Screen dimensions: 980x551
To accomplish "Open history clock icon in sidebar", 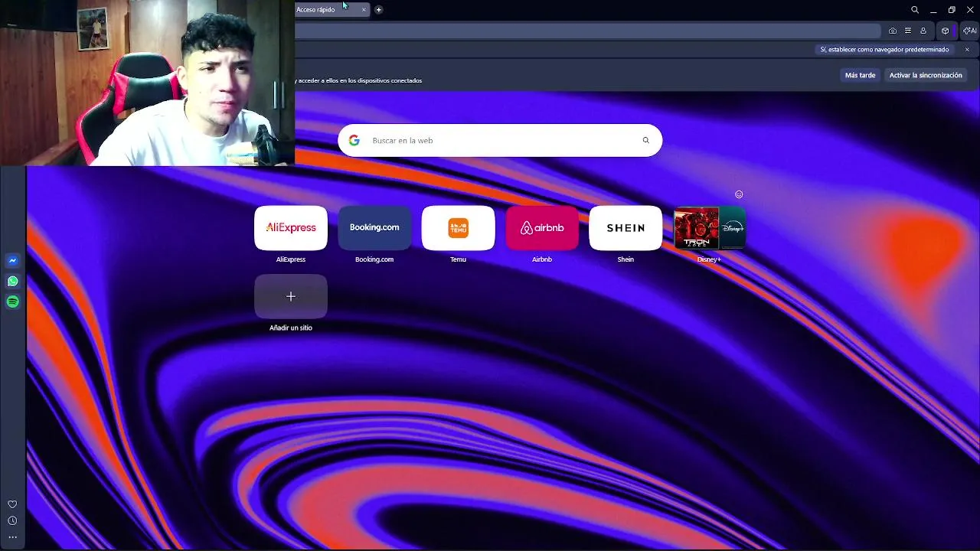I will click(12, 521).
